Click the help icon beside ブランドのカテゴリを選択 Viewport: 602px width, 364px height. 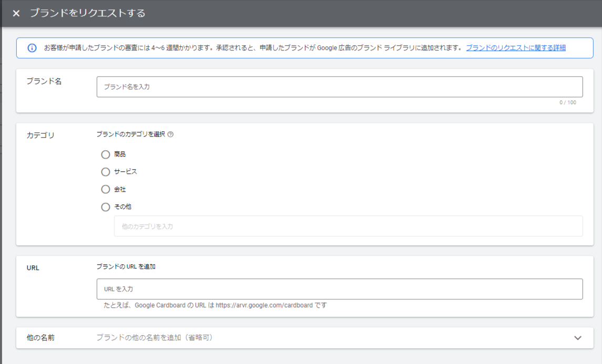coord(170,134)
